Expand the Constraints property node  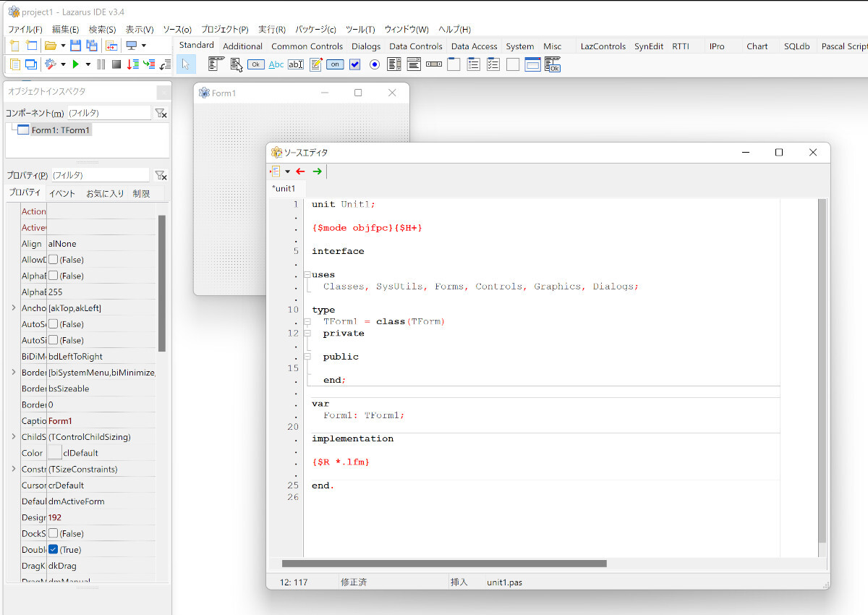coord(13,469)
